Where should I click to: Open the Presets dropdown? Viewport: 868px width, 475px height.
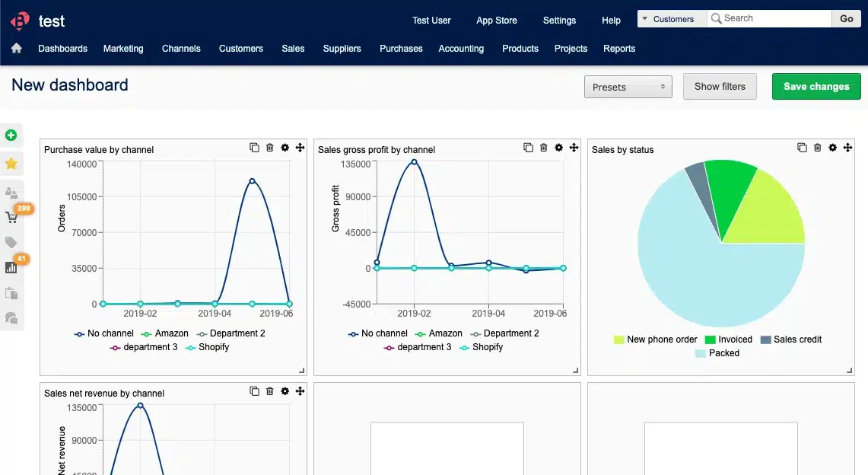click(628, 87)
